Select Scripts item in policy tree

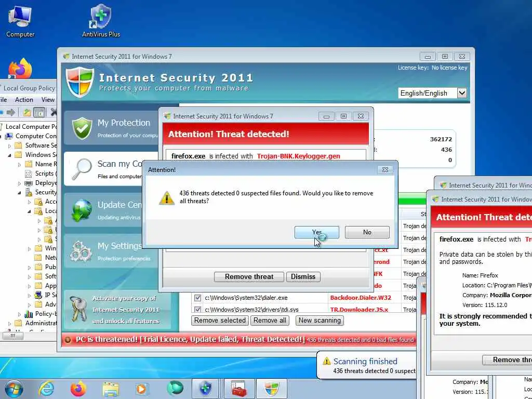pos(40,174)
